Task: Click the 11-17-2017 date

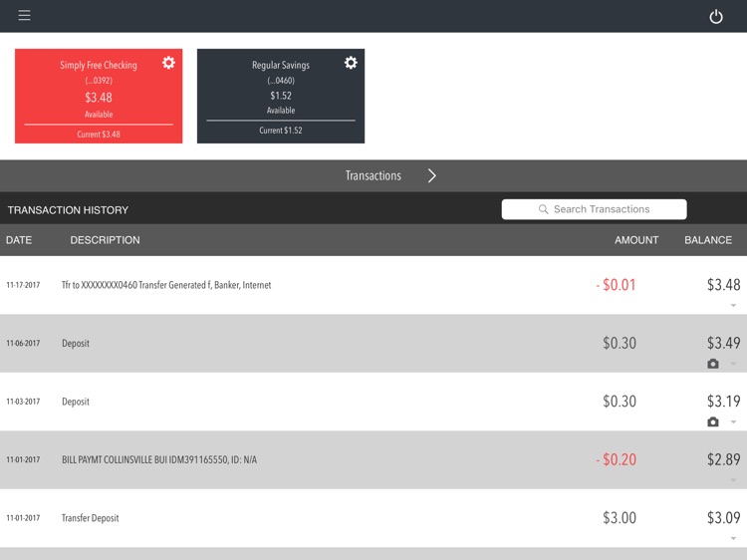Action: (x=23, y=285)
